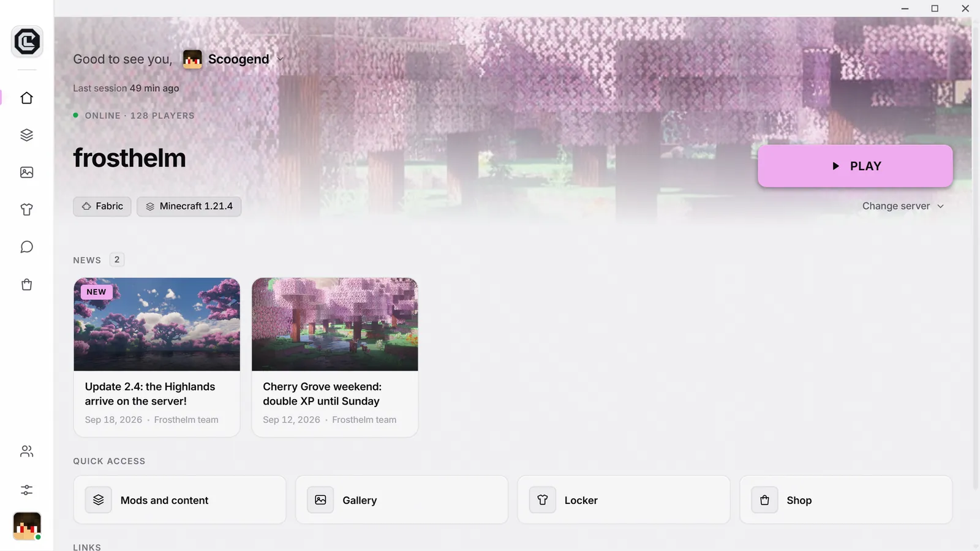The height and width of the screenshot is (551, 980).
Task: Click the Fabric loader chip
Action: coord(102,206)
